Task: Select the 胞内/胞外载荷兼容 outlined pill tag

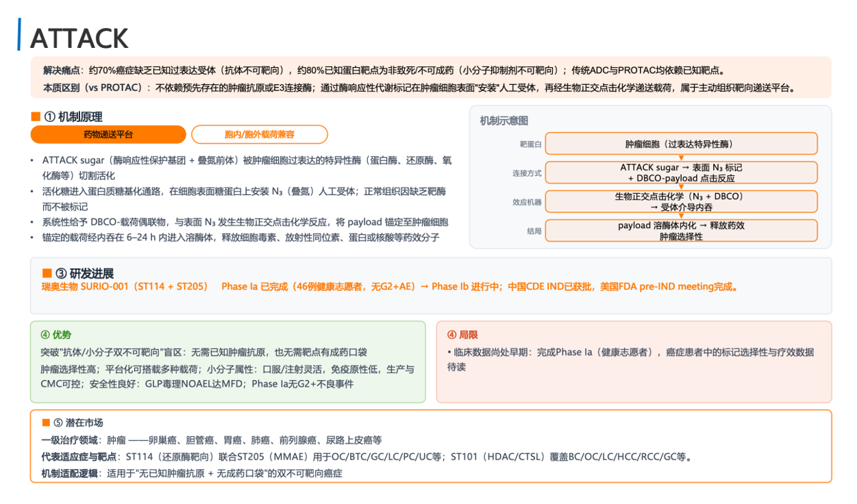Action: tap(260, 134)
